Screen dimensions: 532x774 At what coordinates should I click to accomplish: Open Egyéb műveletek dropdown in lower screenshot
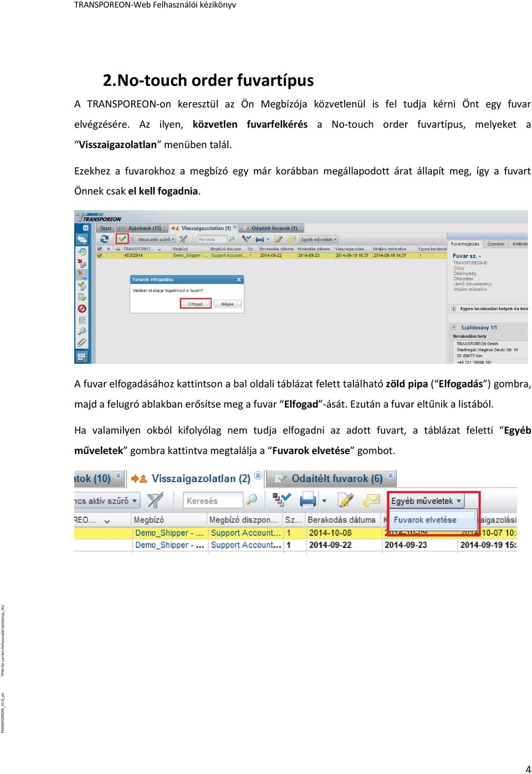(426, 501)
